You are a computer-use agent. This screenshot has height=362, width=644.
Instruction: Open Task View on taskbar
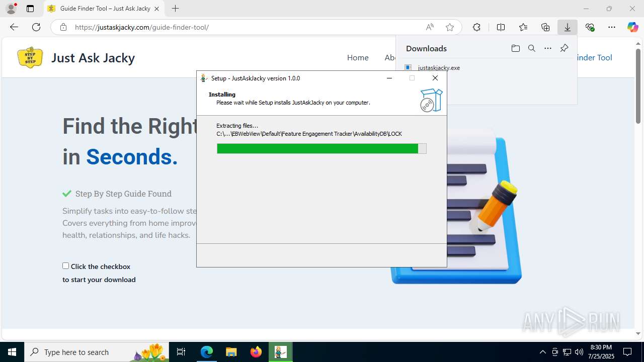click(181, 352)
